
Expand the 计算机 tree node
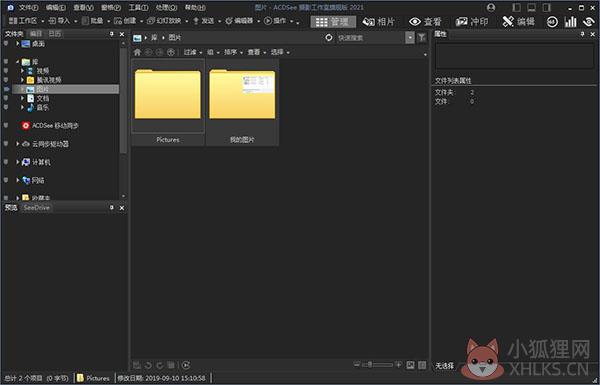[18, 162]
